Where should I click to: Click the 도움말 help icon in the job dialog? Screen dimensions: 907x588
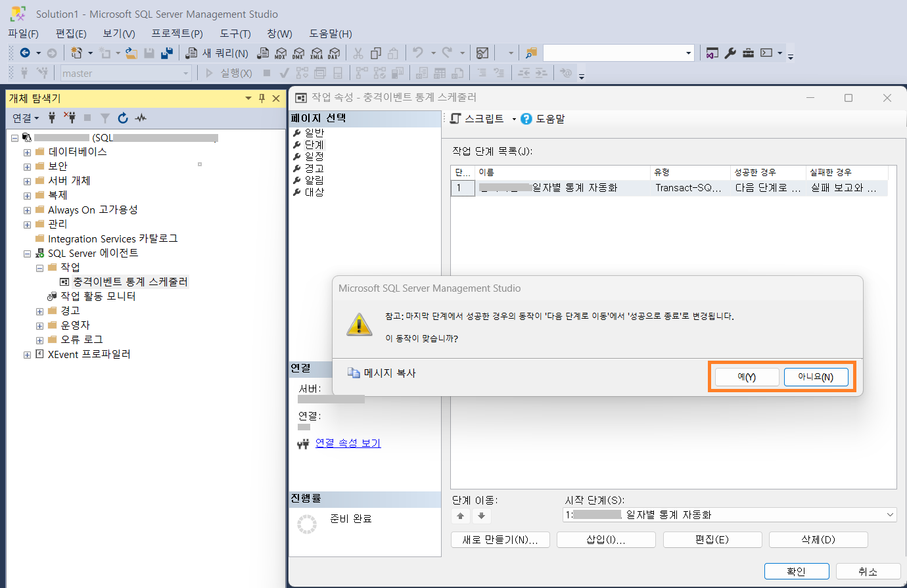(526, 119)
